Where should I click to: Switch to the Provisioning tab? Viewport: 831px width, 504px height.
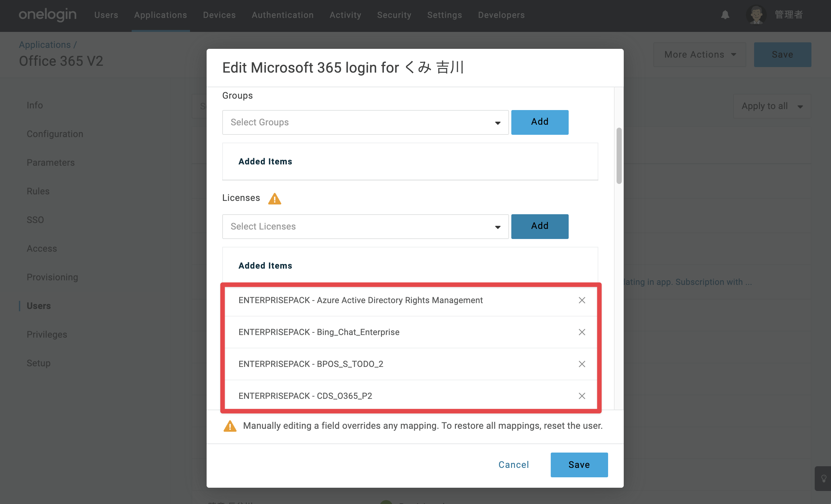(x=52, y=277)
